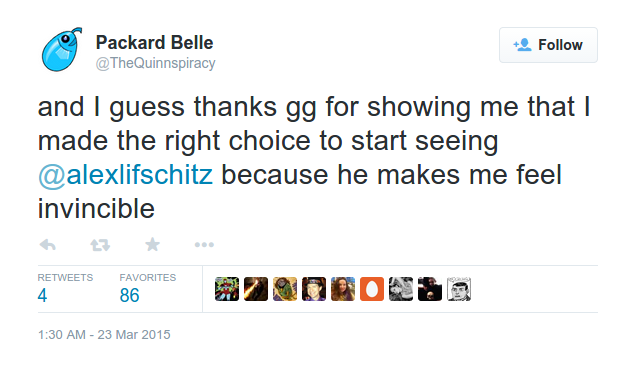The image size is (637, 377).
Task: Click the second dark fiery avatar thumbnail
Action: point(256,289)
